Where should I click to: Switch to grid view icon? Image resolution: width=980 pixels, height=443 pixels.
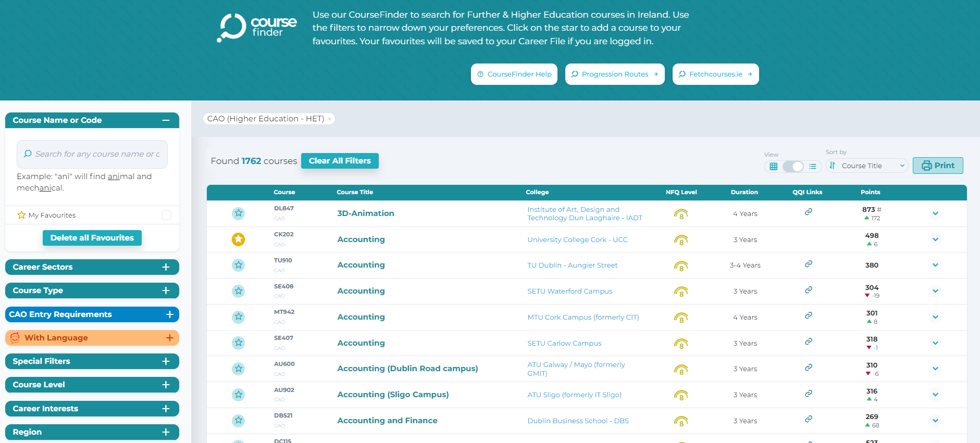(774, 167)
